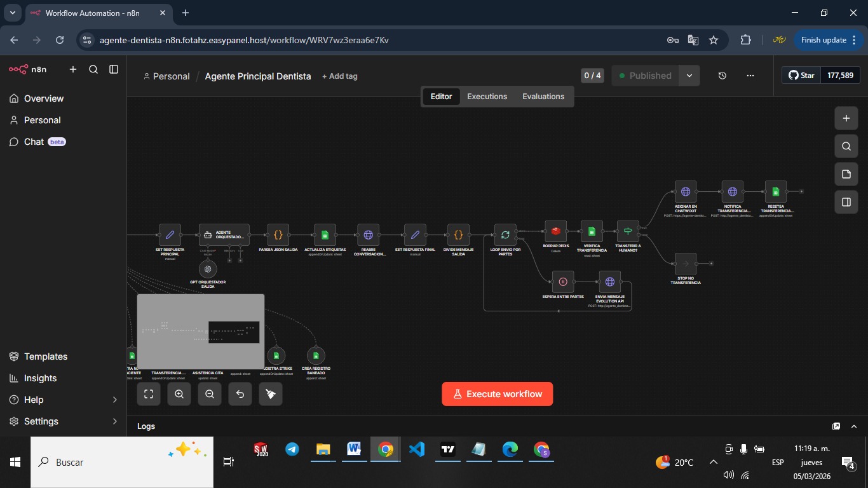Open the Published status dropdown arrow

(x=689, y=76)
